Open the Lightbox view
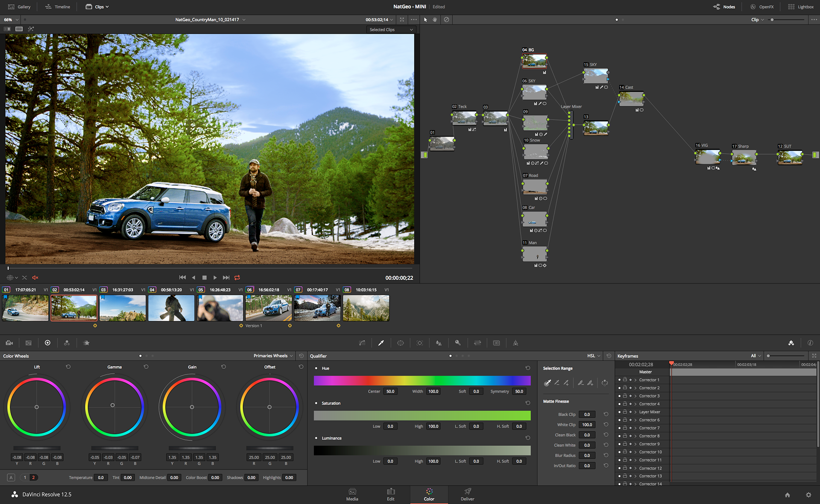Image resolution: width=820 pixels, height=504 pixels. coord(801,7)
